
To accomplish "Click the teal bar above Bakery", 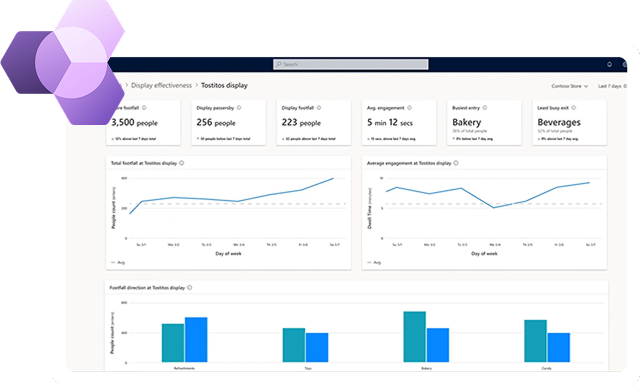I will (x=415, y=337).
